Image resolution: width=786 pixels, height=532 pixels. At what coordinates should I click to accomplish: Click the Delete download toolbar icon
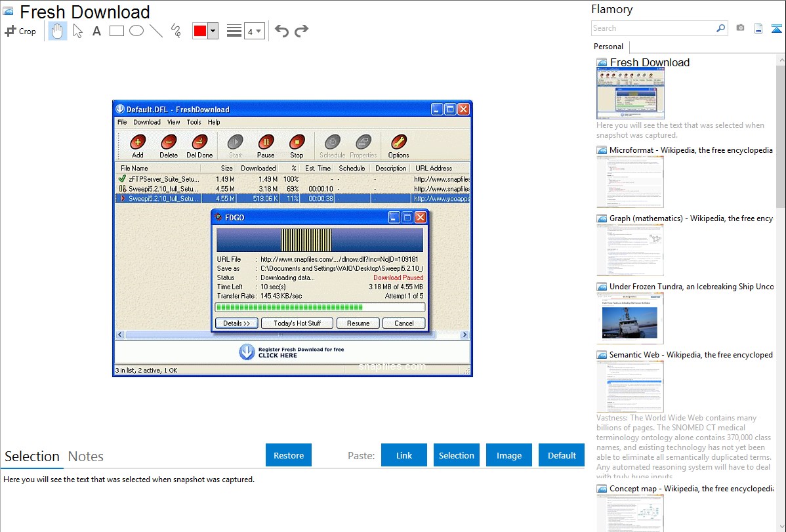tap(169, 146)
